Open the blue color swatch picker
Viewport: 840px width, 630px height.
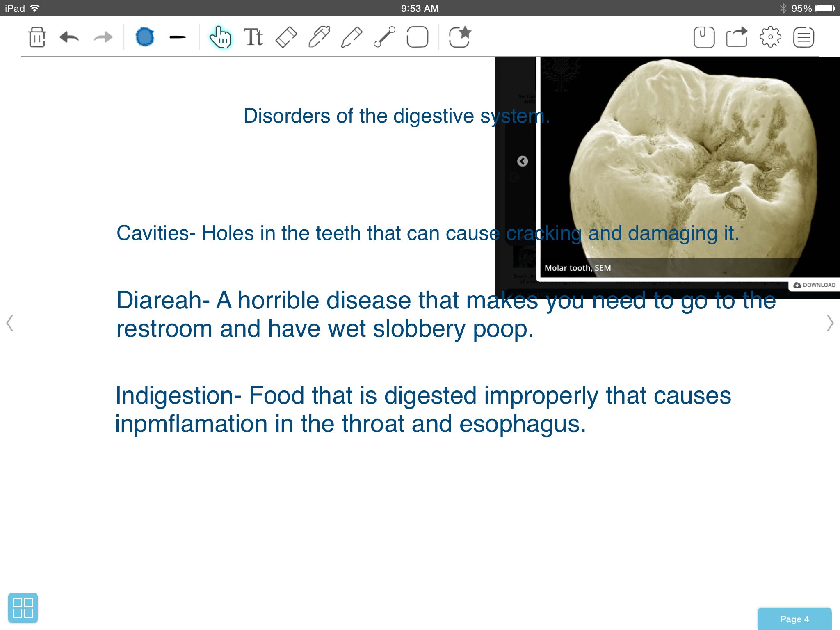(145, 37)
